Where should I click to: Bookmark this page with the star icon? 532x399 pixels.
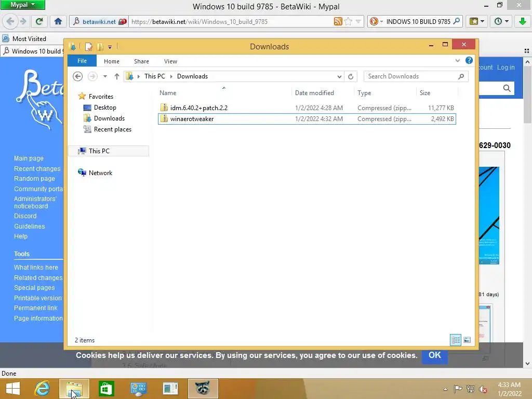tap(348, 21)
